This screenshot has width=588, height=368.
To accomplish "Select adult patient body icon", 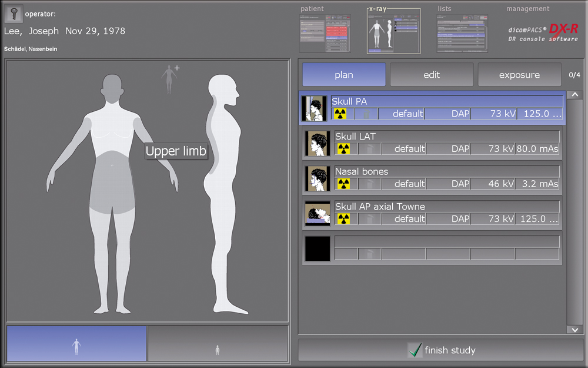I will click(x=76, y=344).
